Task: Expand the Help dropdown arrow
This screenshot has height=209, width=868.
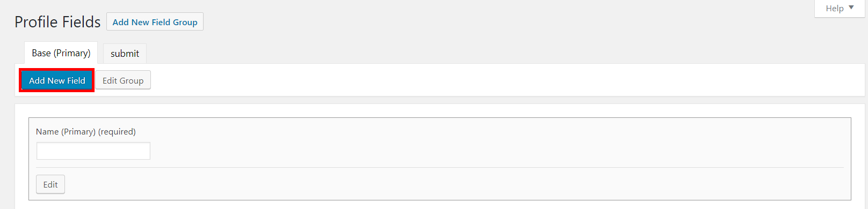Action: coord(851,8)
